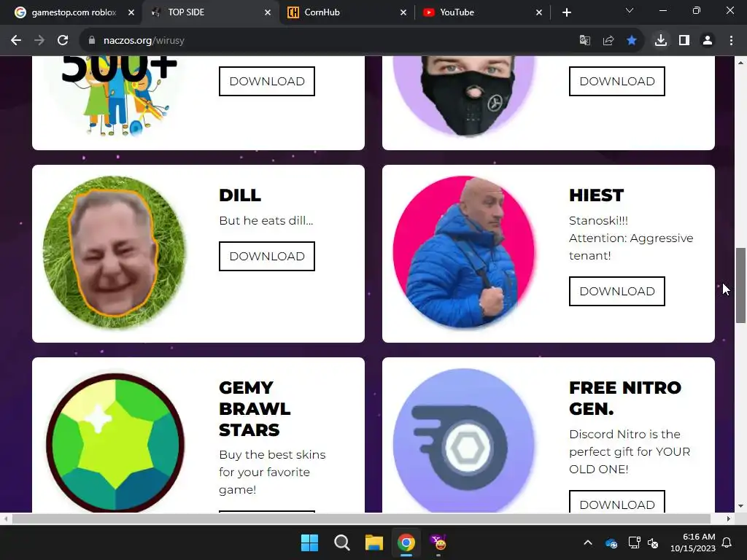The height and width of the screenshot is (560, 747).
Task: Click the Discord Nitro logo image
Action: [x=464, y=441]
